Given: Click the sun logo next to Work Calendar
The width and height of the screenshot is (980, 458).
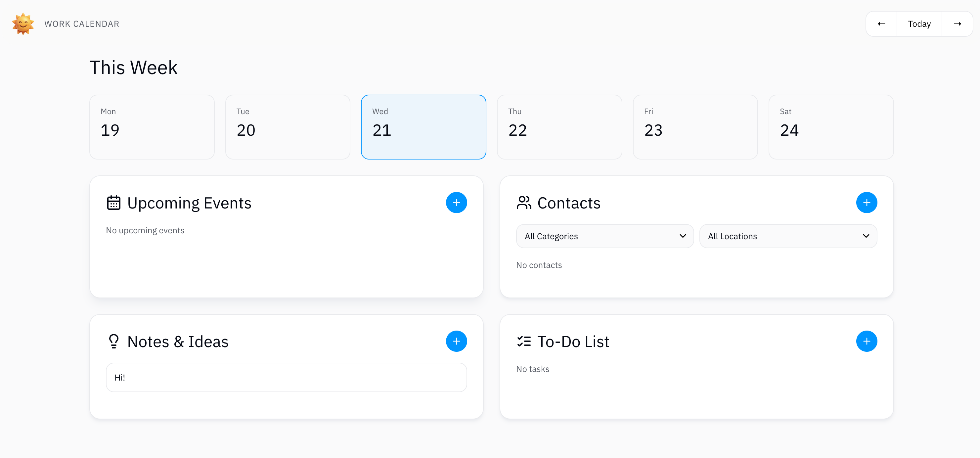Looking at the screenshot, I should pyautogui.click(x=23, y=23).
